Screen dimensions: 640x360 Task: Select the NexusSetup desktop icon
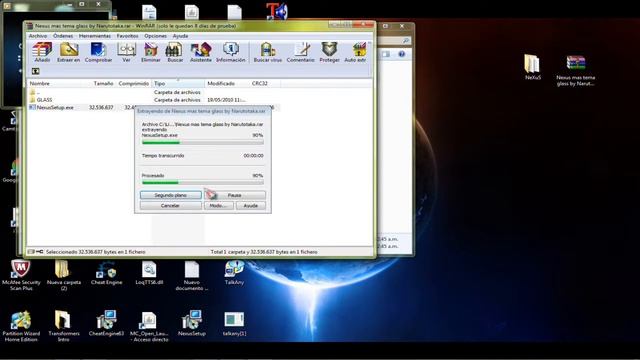coord(191,323)
